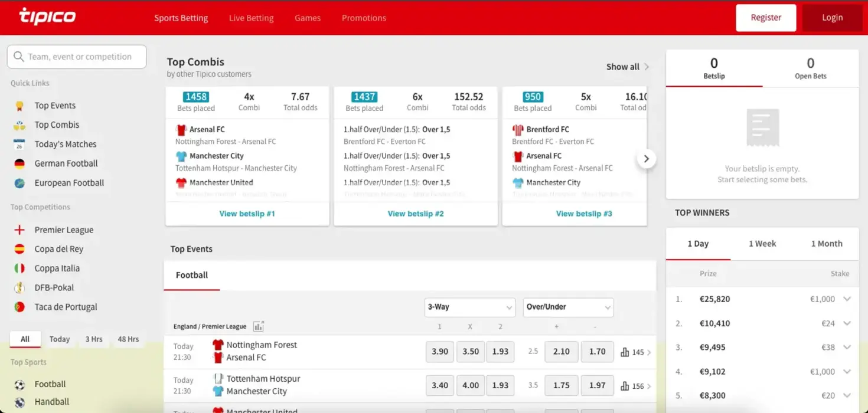The width and height of the screenshot is (868, 413).
Task: Select the 3 Hrs time filter
Action: (93, 339)
